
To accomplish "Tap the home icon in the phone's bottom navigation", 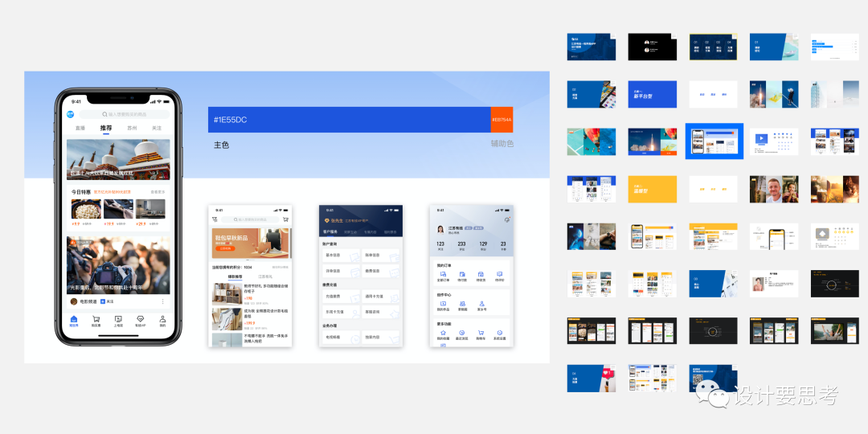I will (x=74, y=321).
